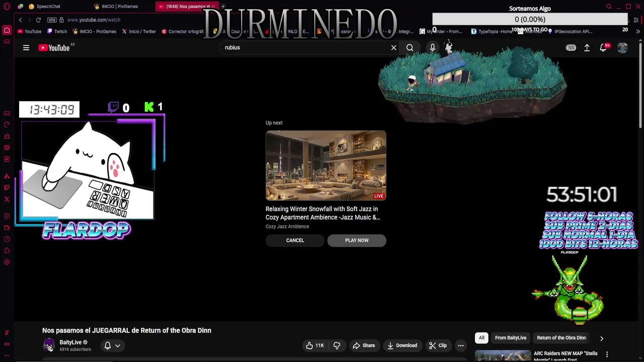This screenshot has height=362, width=644.
Task: Open the Inicio / Twitter bookmark
Action: point(139,31)
